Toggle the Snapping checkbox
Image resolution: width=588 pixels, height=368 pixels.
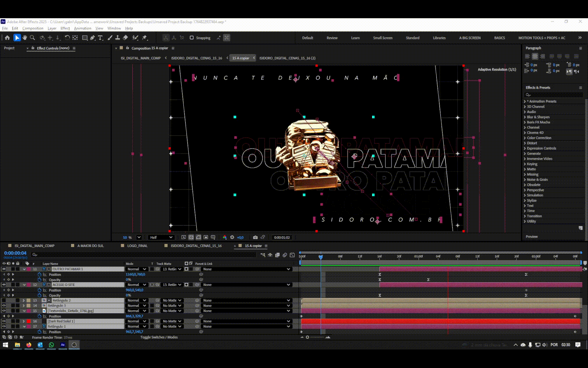(x=191, y=38)
